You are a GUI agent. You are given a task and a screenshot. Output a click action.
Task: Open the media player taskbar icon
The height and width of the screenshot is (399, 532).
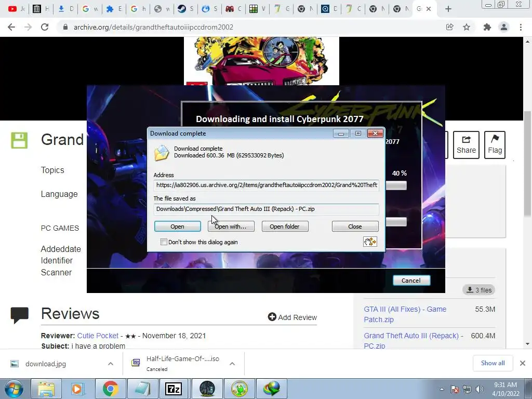77,389
